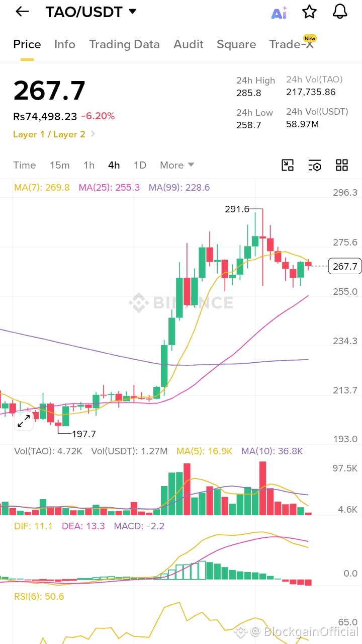Click the 24h High value 285.8

(249, 93)
